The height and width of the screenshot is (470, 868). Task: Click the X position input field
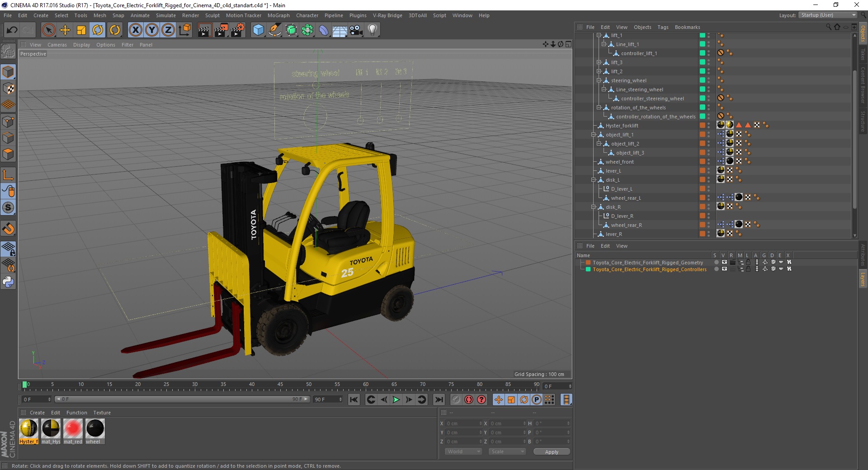(x=464, y=423)
